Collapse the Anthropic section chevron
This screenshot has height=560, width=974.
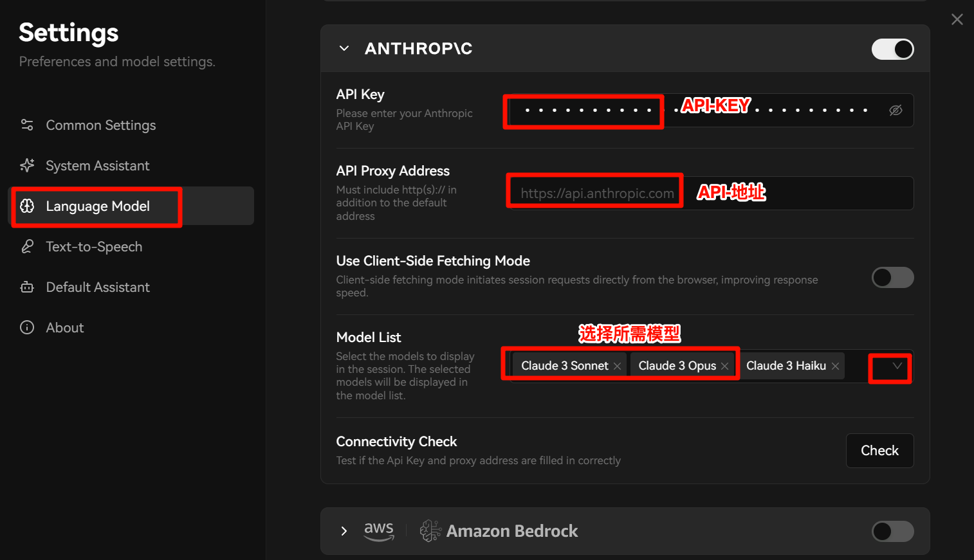pos(344,48)
